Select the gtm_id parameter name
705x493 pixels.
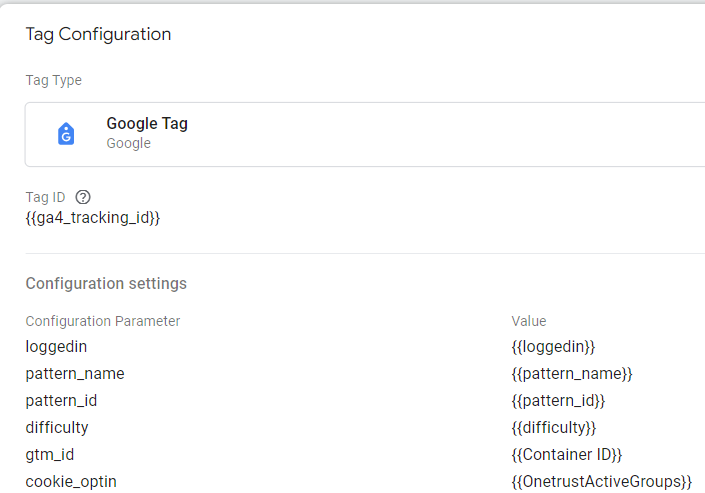click(x=50, y=454)
